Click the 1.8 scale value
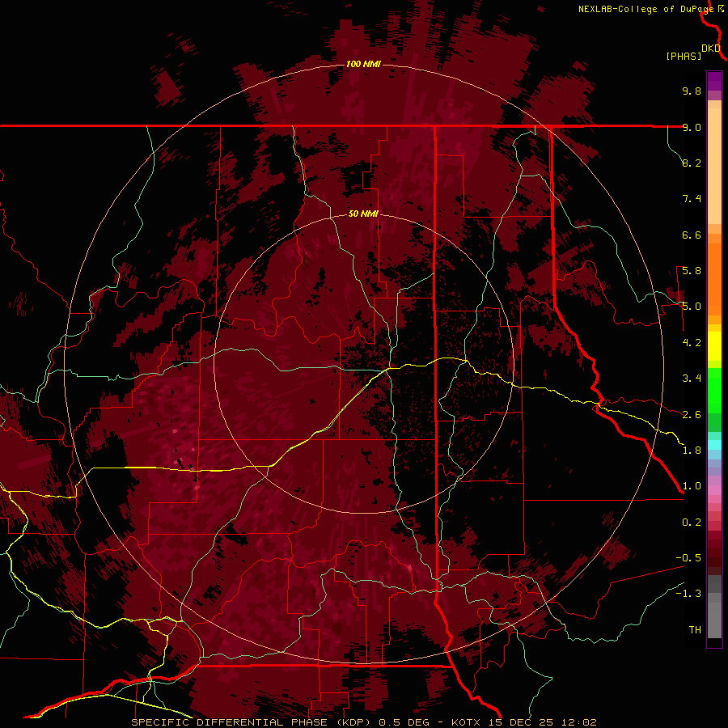This screenshot has height=728, width=728. click(692, 451)
